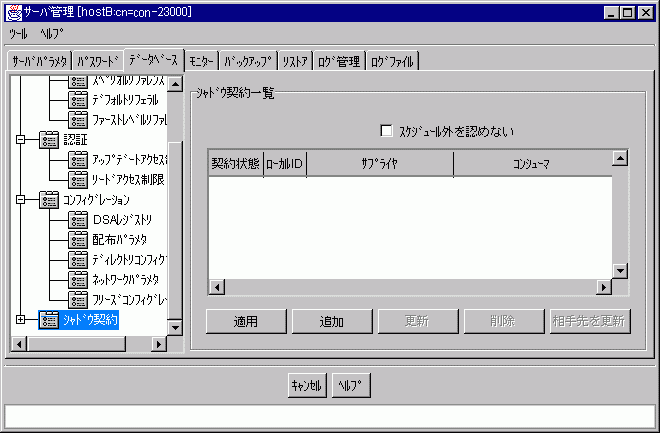
Task: Click contract table horizontal left arrow
Action: 217,287
